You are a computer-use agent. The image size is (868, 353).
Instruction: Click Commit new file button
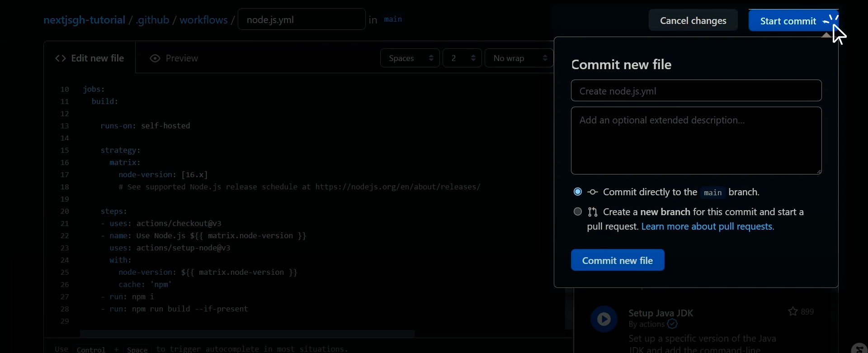pyautogui.click(x=618, y=260)
